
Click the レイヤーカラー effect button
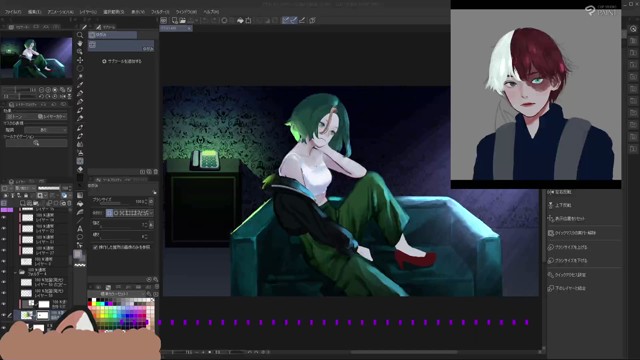pos(52,116)
